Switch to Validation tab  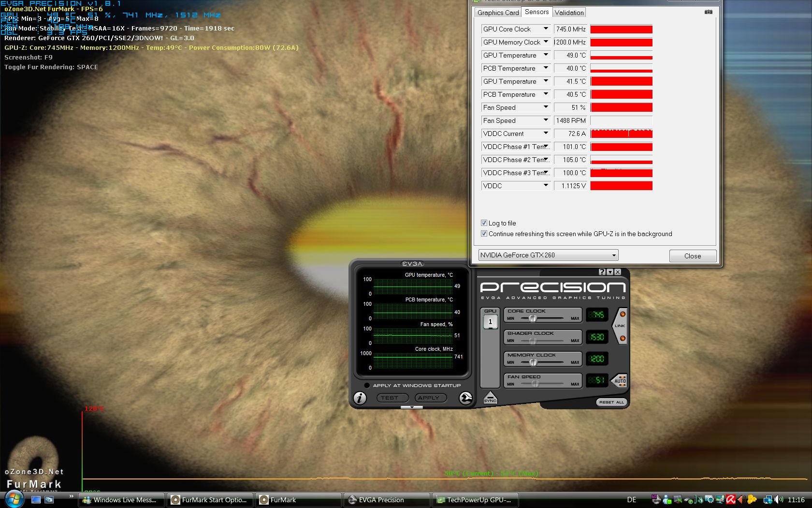(x=569, y=13)
